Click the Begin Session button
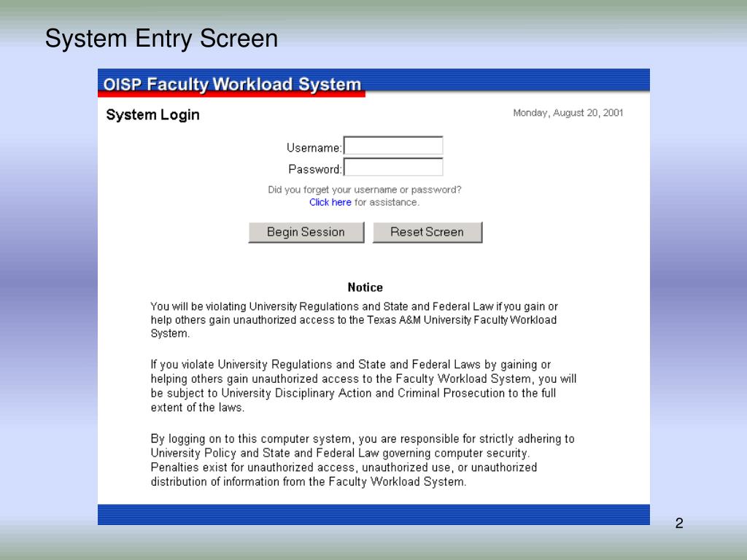This screenshot has width=747, height=560. click(306, 233)
